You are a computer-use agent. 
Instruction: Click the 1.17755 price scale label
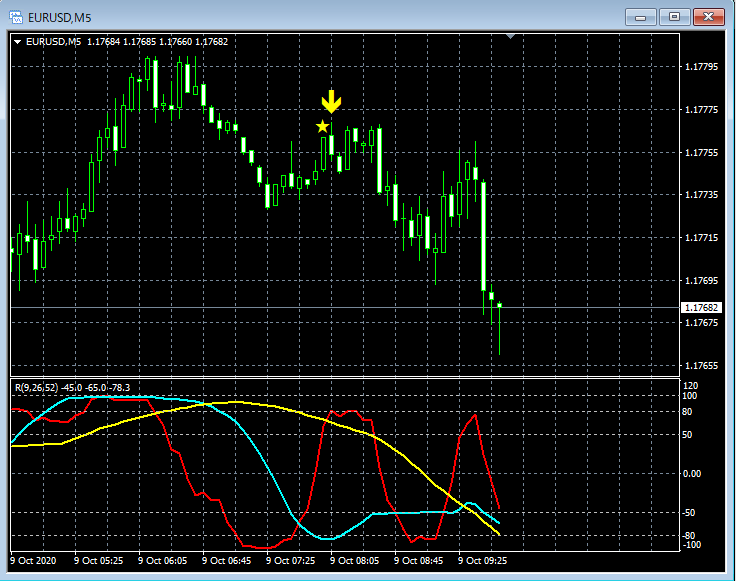pos(701,152)
